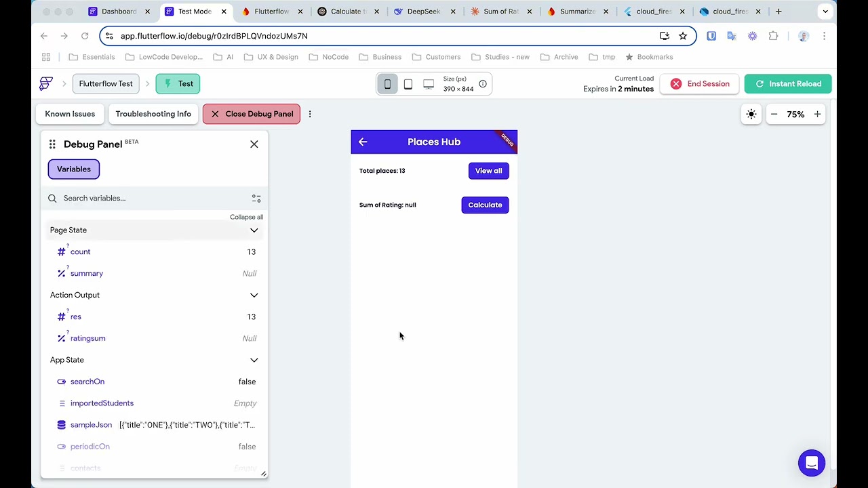The image size is (868, 488).
Task: Click the install app icon in address bar
Action: point(665,36)
